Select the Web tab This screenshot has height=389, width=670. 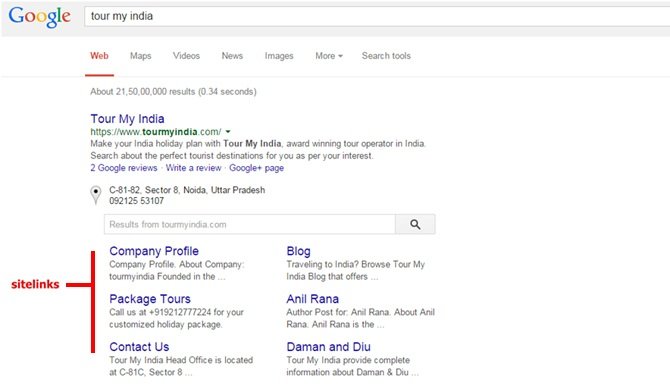(99, 56)
